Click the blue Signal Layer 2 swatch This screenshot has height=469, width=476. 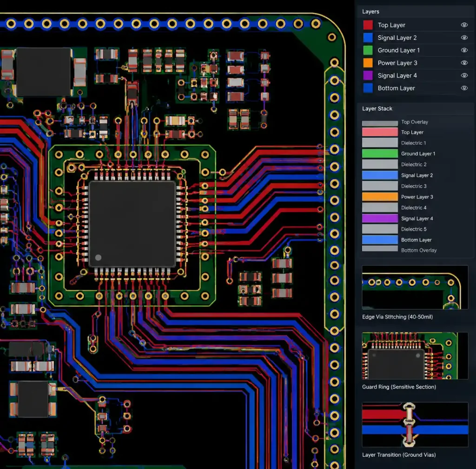[368, 38]
